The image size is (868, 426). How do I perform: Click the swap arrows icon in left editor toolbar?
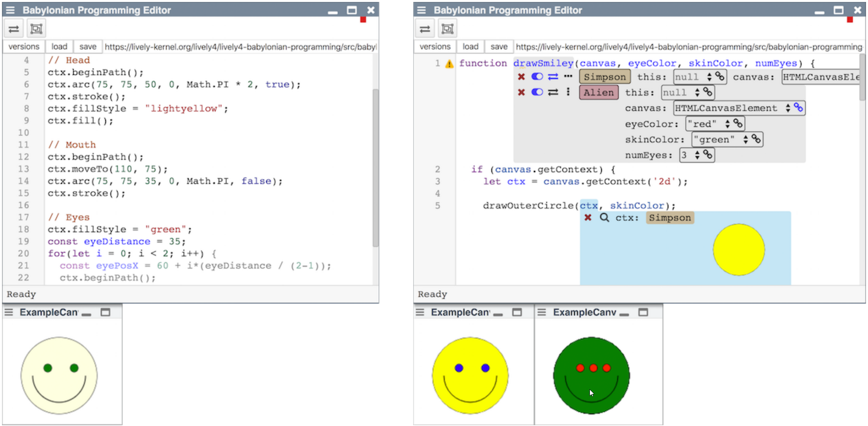click(x=14, y=29)
